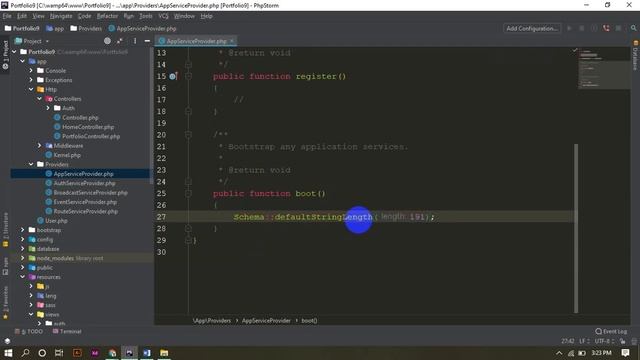Open the Favorites tool window stripe
This screenshot has height=360, width=640.
coord(5,302)
